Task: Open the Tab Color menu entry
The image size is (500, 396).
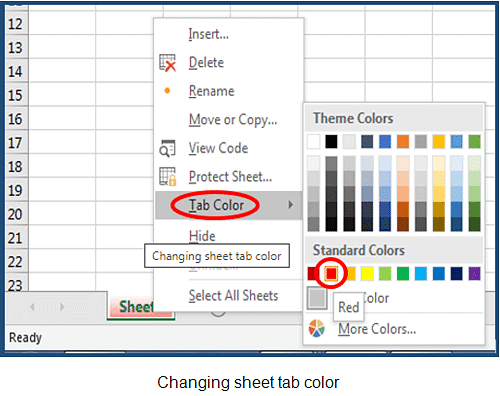Action: pyautogui.click(x=229, y=205)
